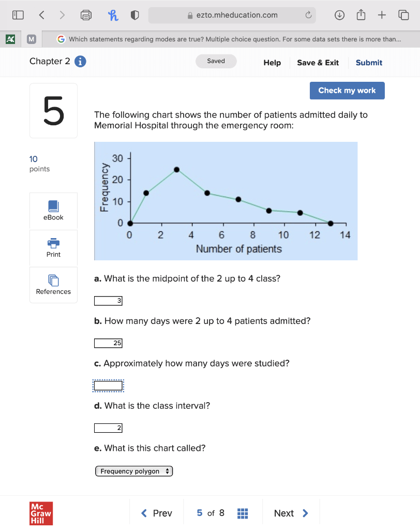The image size is (420, 530).
Task: Reload the page with the refresh icon
Action: point(308,15)
